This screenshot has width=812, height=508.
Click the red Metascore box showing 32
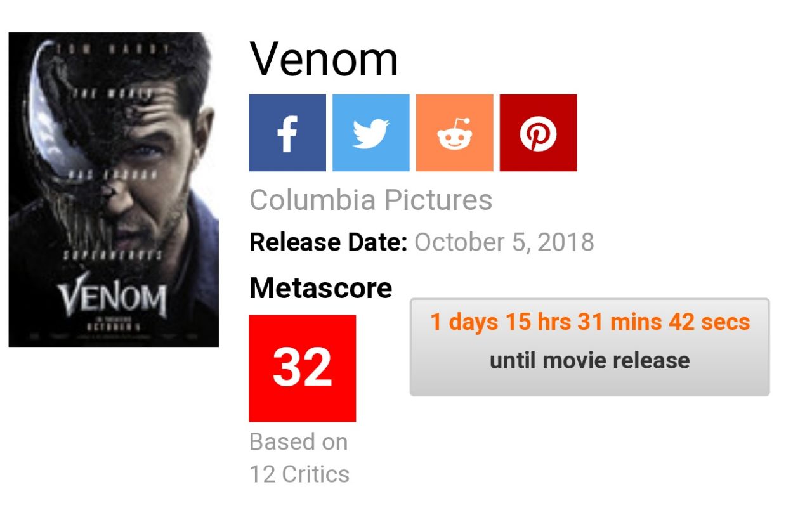(x=302, y=368)
